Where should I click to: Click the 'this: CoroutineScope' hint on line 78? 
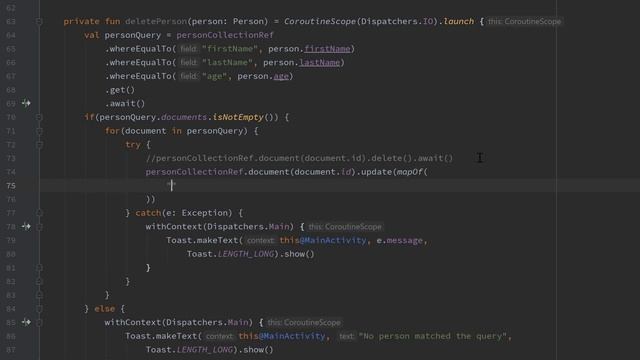345,227
